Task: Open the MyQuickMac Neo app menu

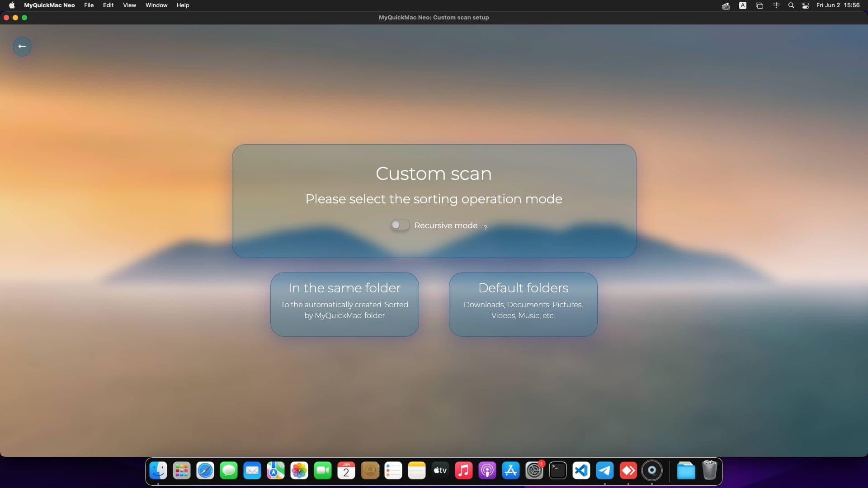Action: (x=49, y=5)
